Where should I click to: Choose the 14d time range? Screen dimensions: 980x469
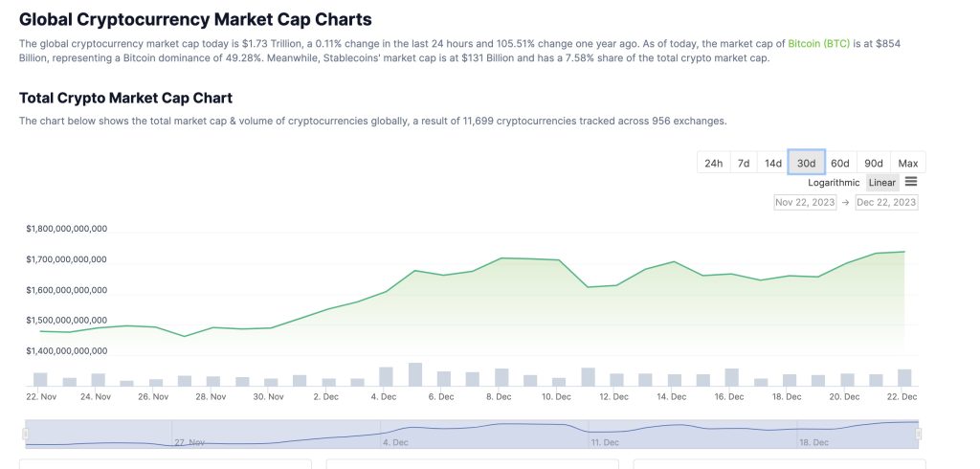(x=772, y=163)
